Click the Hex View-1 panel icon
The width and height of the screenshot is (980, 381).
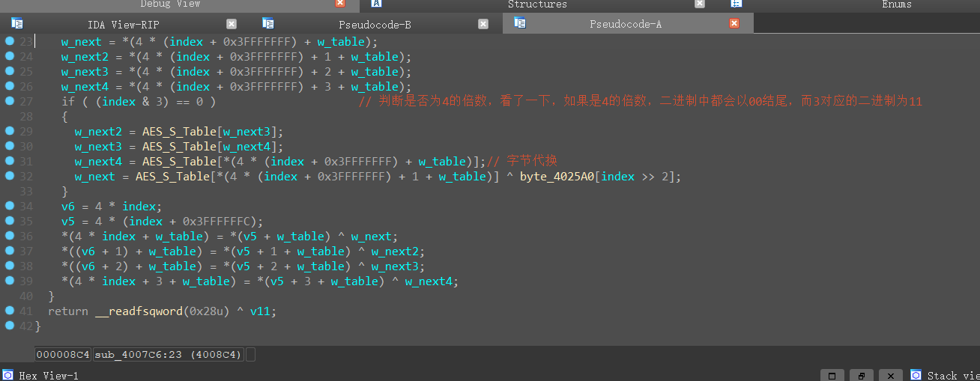tap(7, 375)
